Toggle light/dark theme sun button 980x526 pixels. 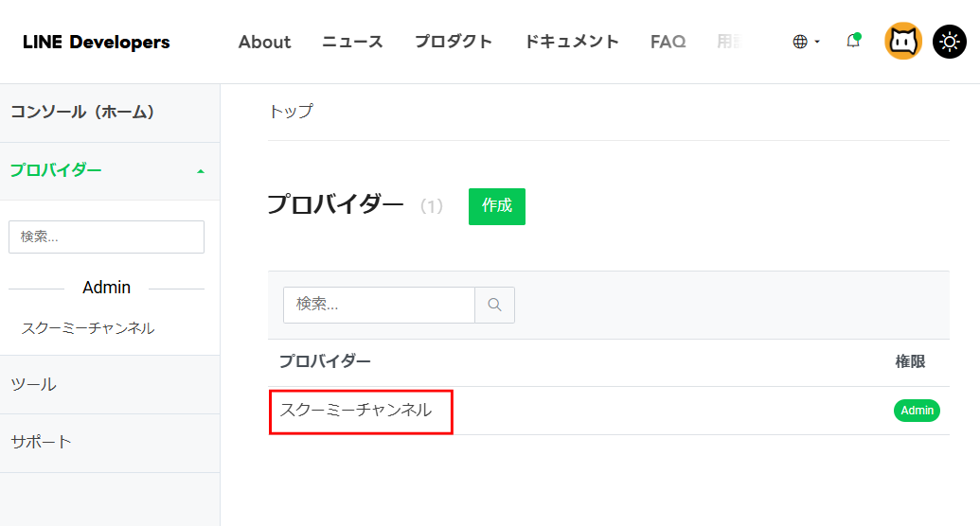[x=950, y=42]
